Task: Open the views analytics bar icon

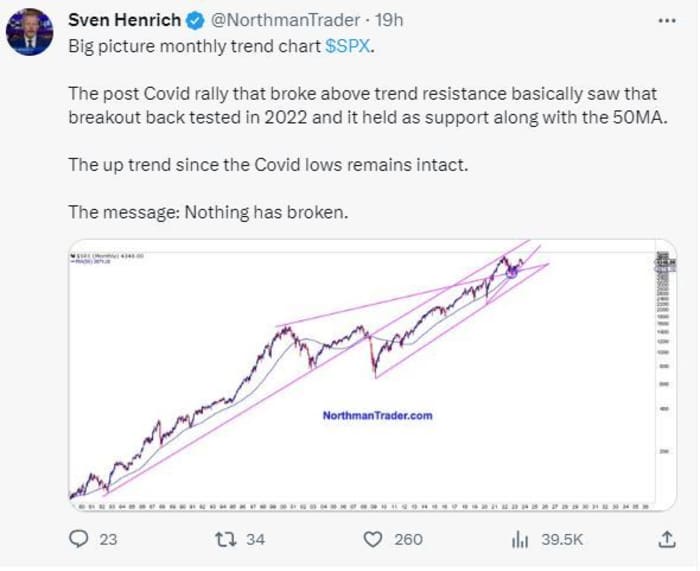Action: (520, 539)
